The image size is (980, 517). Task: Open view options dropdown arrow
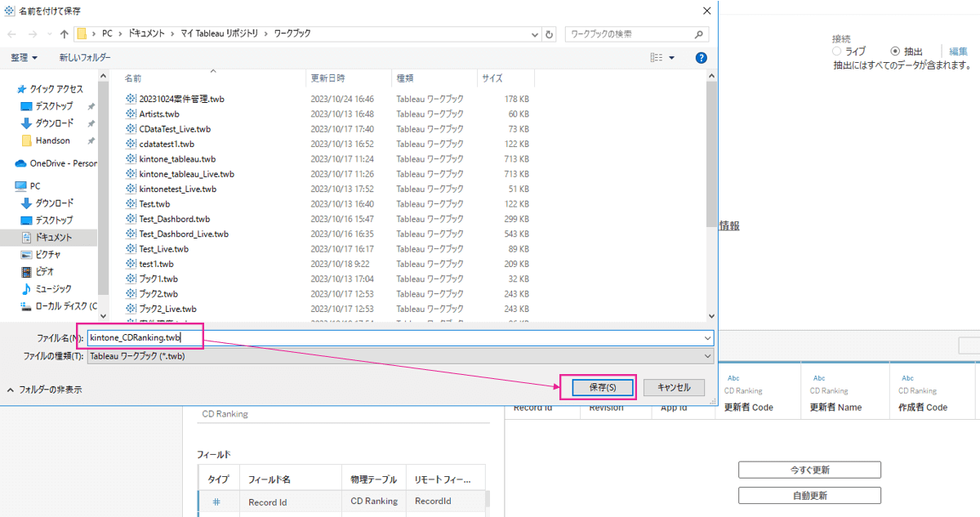click(672, 58)
